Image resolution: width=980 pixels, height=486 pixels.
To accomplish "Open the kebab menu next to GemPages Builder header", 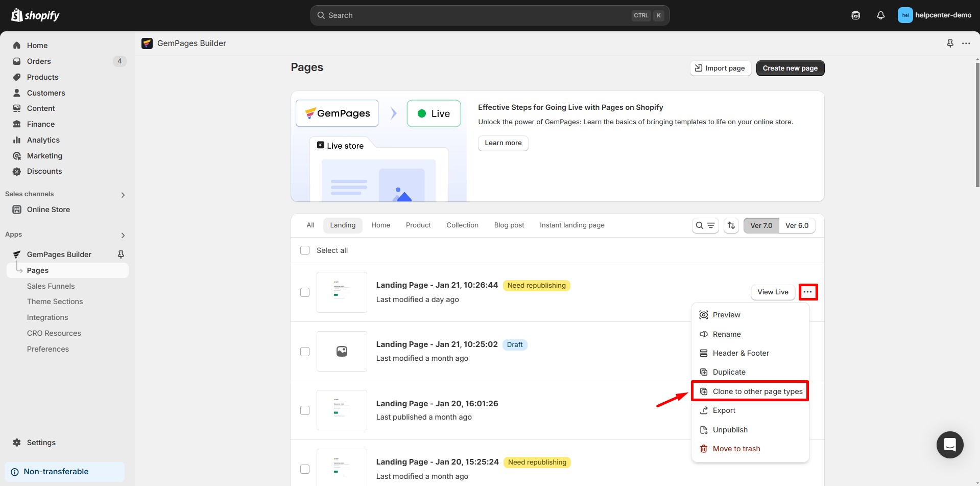I will pos(966,43).
